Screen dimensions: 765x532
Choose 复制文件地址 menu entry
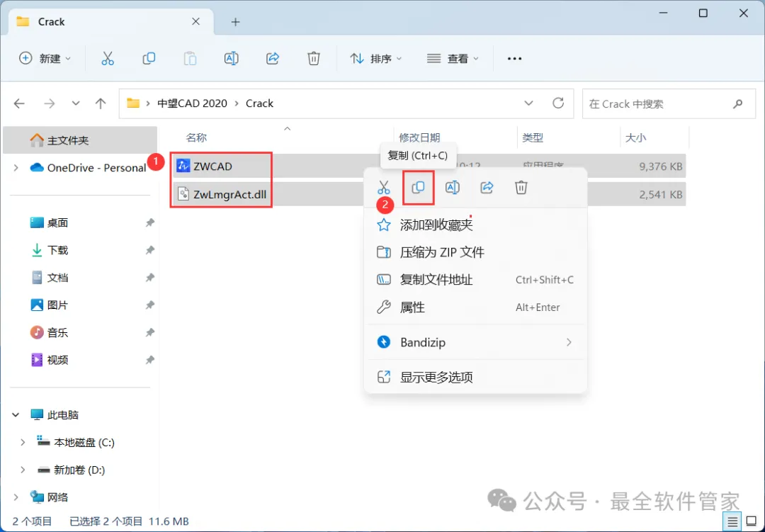pos(476,280)
